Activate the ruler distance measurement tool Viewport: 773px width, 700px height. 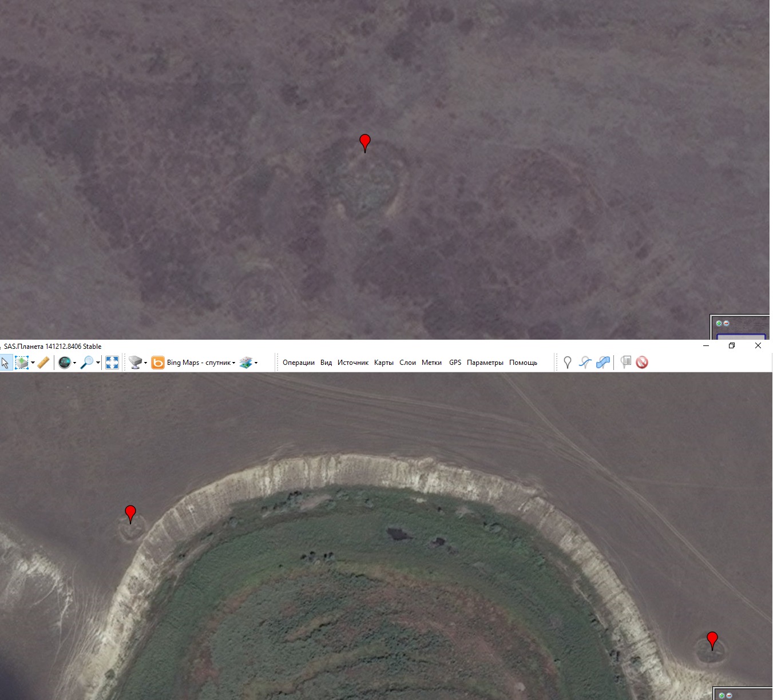(x=43, y=363)
